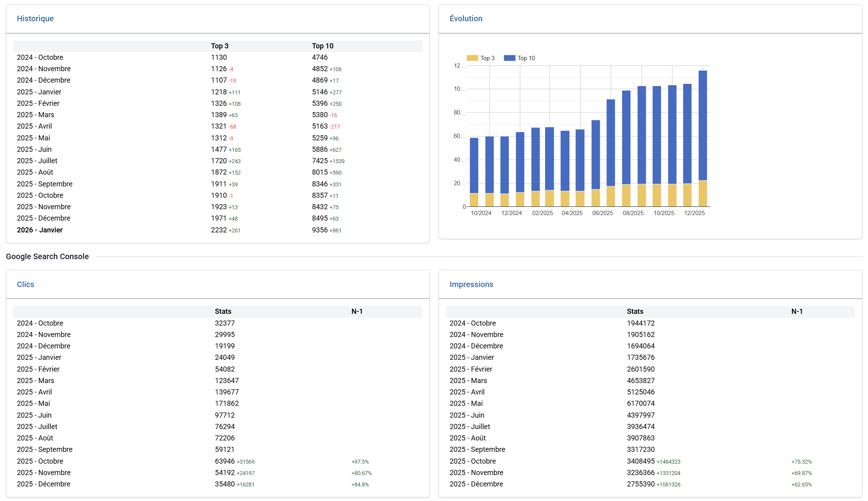This screenshot has width=868, height=501.
Task: Open the Historique panel title
Action: 35,18
